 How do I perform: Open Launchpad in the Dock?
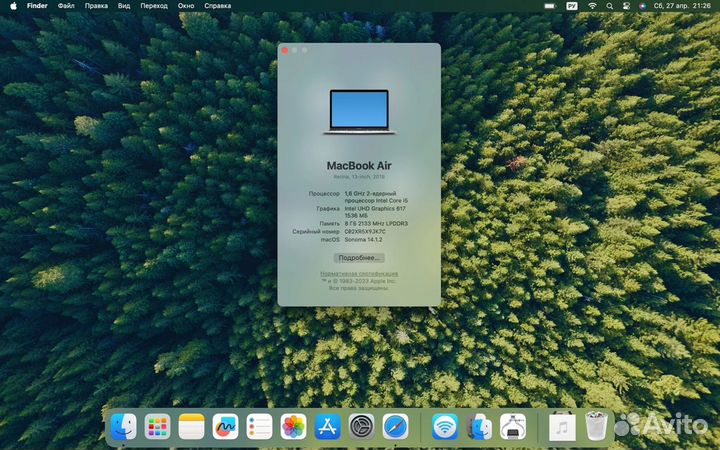click(158, 427)
